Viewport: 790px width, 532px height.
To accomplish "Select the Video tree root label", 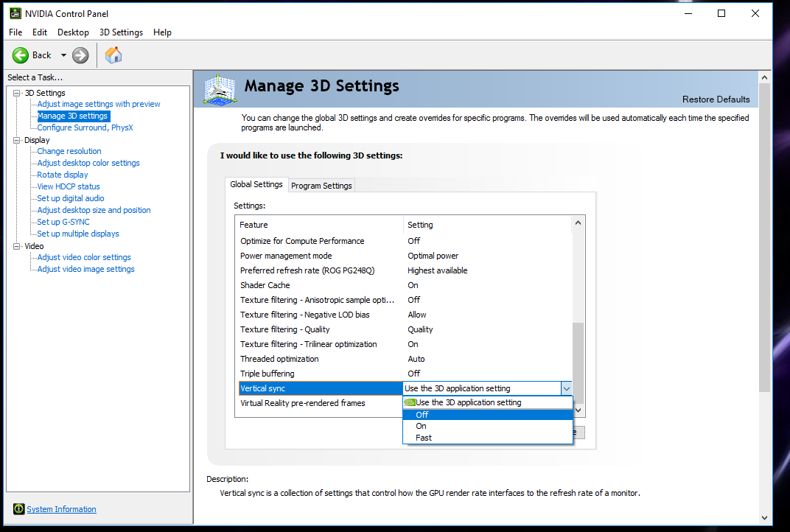I will 34,246.
